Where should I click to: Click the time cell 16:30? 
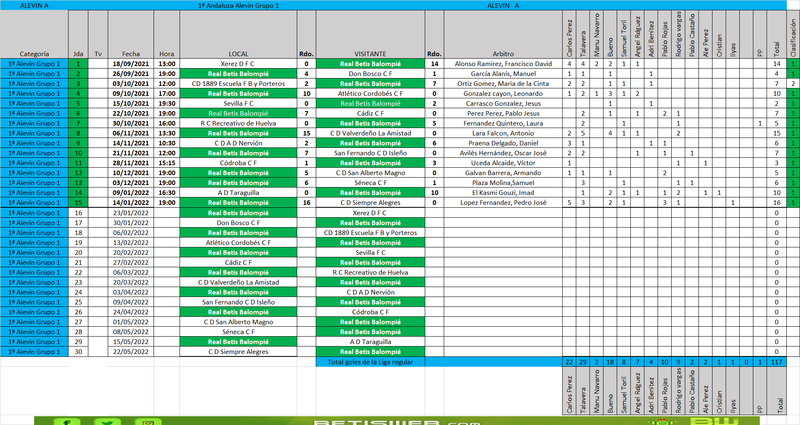[x=166, y=193]
